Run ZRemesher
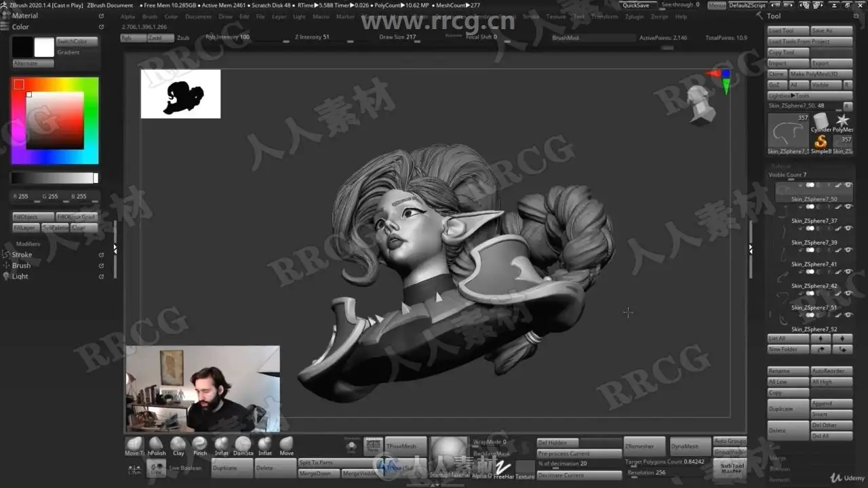868x488 pixels. pos(644,447)
